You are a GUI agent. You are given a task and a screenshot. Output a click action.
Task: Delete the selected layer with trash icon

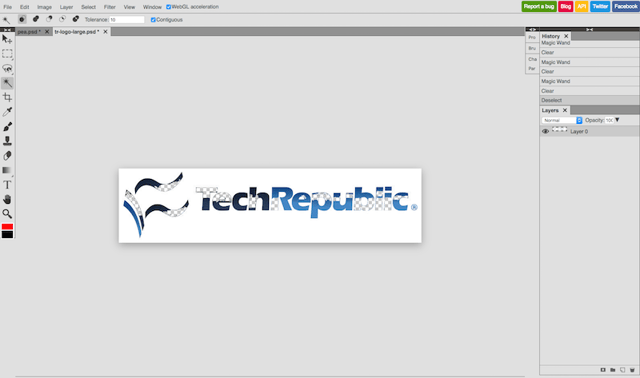(x=632, y=370)
